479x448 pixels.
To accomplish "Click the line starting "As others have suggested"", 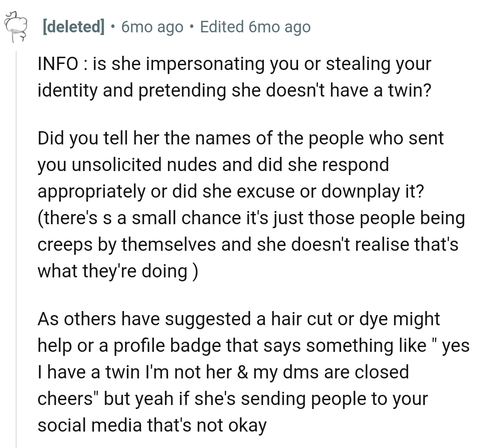I will 239,319.
